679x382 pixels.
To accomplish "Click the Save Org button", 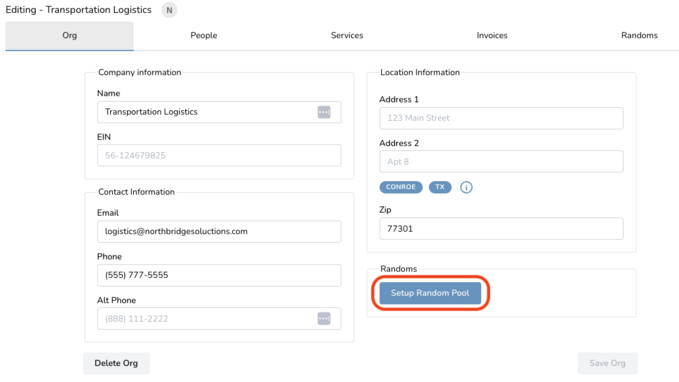I will [x=607, y=363].
